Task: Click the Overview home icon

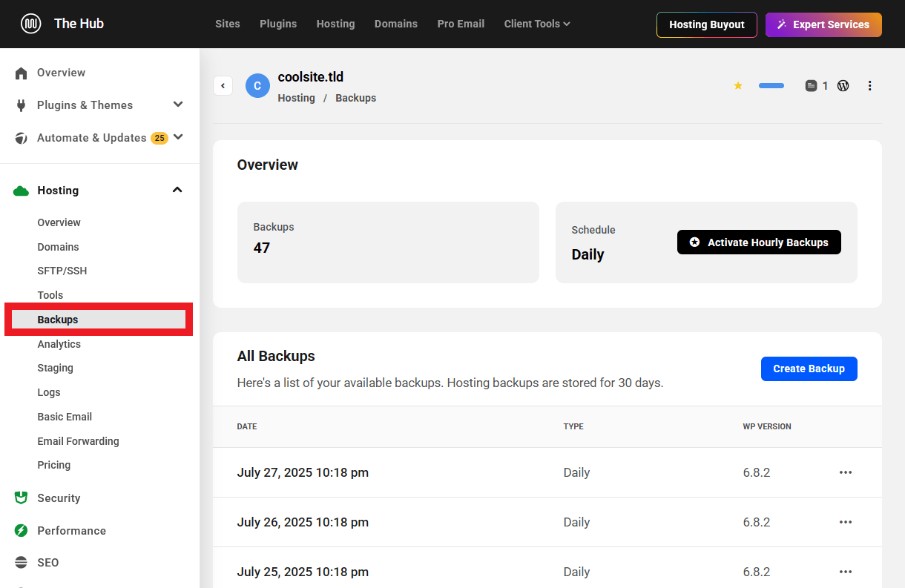Action: tap(20, 72)
